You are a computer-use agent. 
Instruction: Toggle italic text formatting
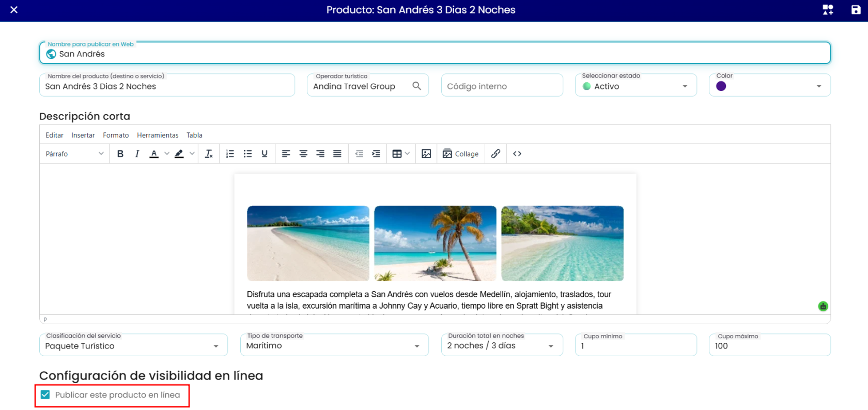coord(137,154)
